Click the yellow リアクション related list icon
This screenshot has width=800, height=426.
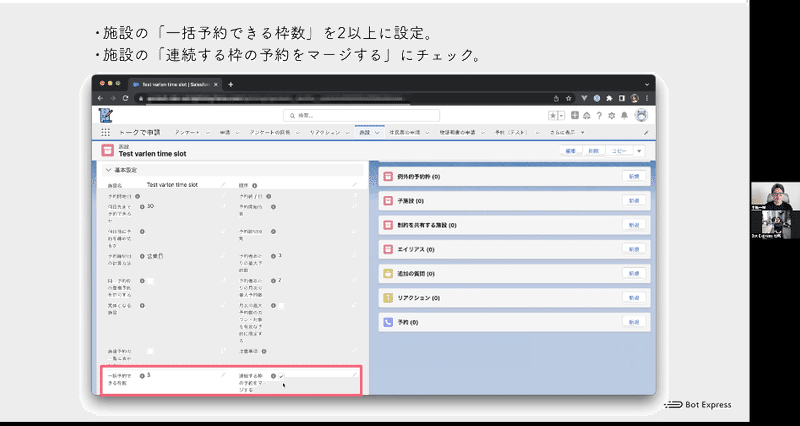(x=388, y=297)
